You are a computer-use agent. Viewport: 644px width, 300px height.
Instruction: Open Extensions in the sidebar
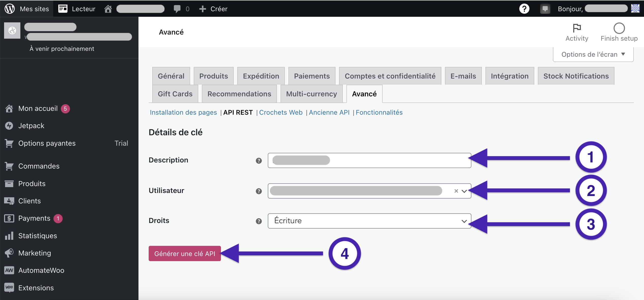[x=36, y=288]
